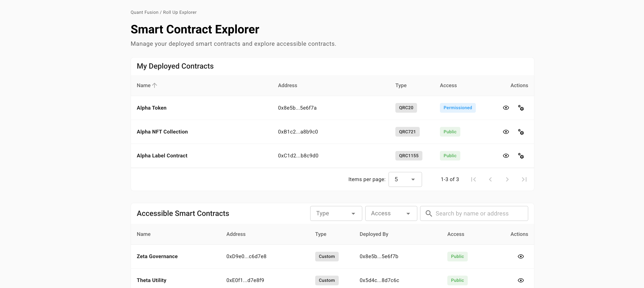
Task: View details of Alpha Token contract
Action: pyautogui.click(x=506, y=108)
